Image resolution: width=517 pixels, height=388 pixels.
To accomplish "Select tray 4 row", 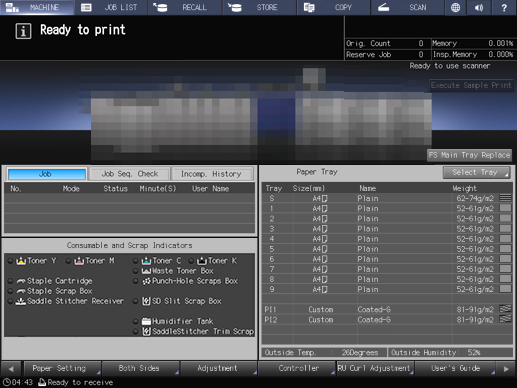I will [x=387, y=239].
